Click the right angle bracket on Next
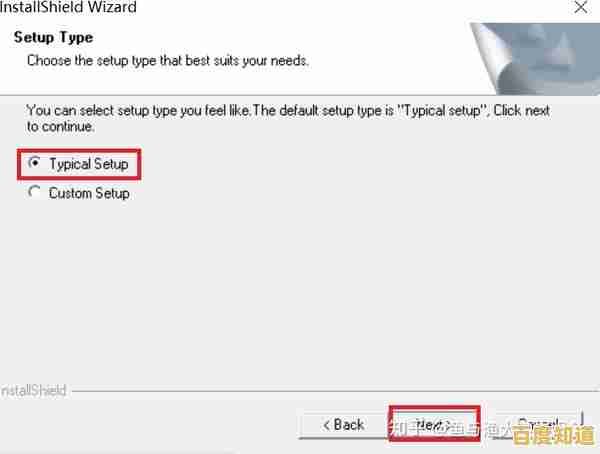 coord(446,425)
